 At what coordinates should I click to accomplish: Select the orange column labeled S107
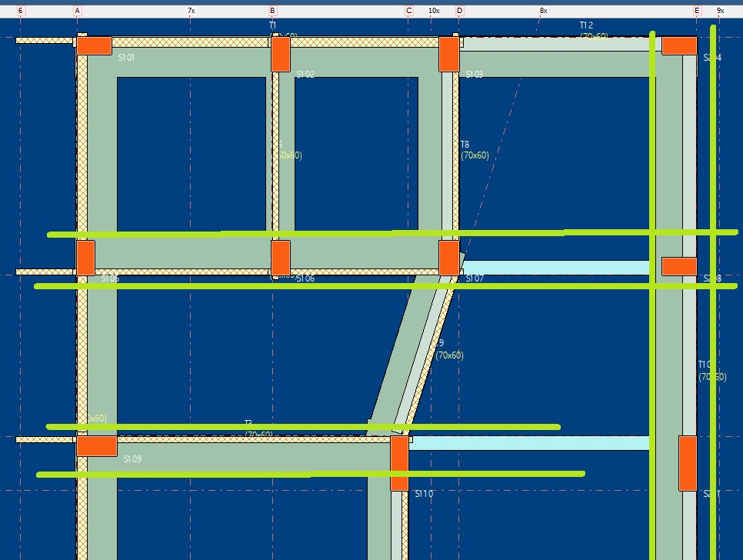click(448, 258)
